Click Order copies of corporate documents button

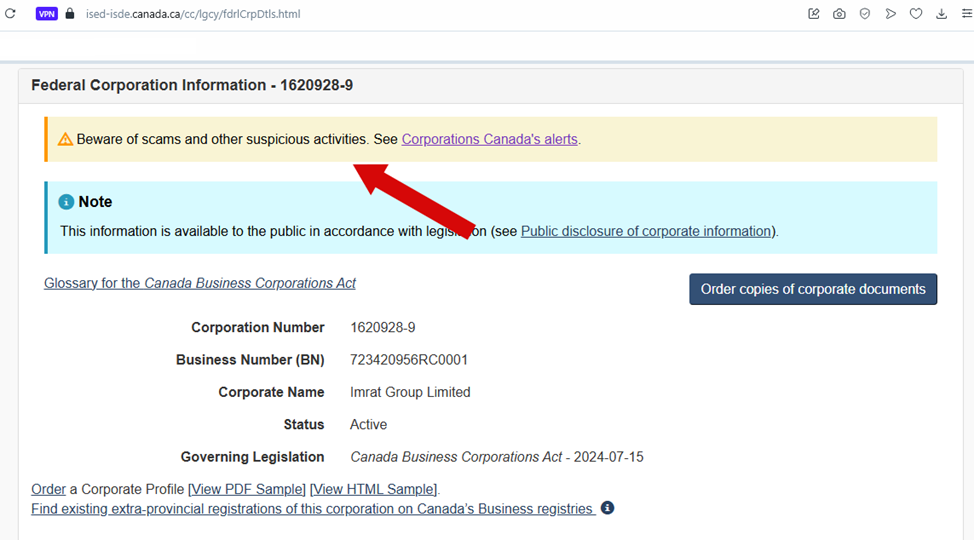point(812,289)
